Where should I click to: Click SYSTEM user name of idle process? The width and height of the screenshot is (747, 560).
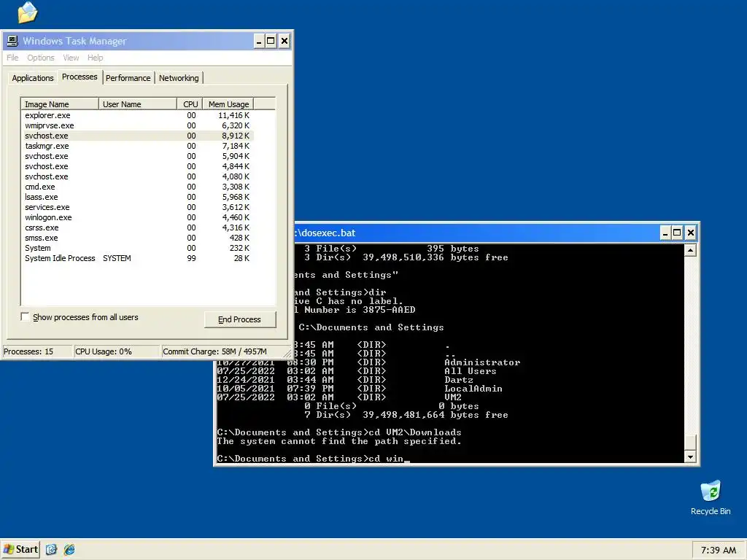(117, 259)
